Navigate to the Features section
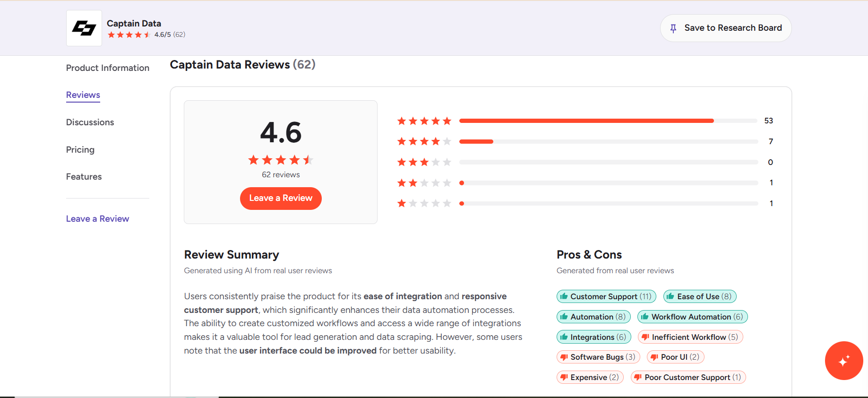 (84, 177)
